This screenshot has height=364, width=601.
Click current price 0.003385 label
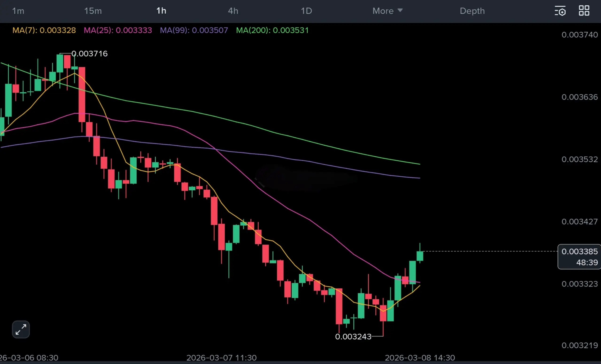[579, 251]
